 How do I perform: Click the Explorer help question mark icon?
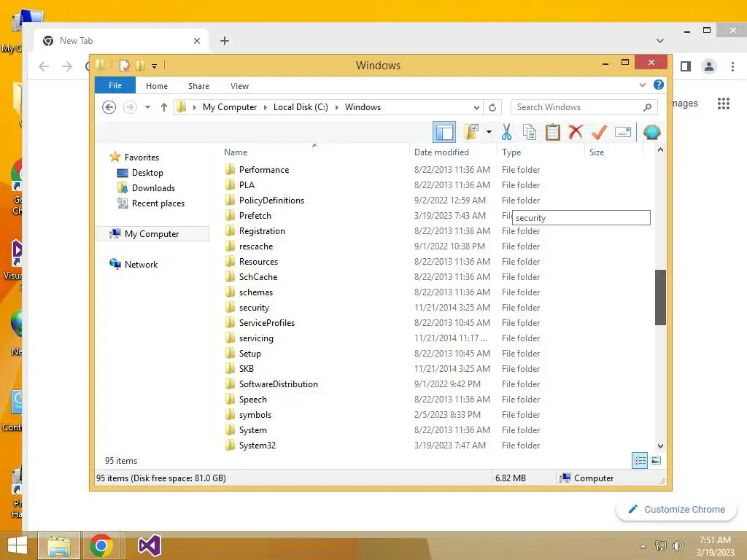click(x=659, y=85)
